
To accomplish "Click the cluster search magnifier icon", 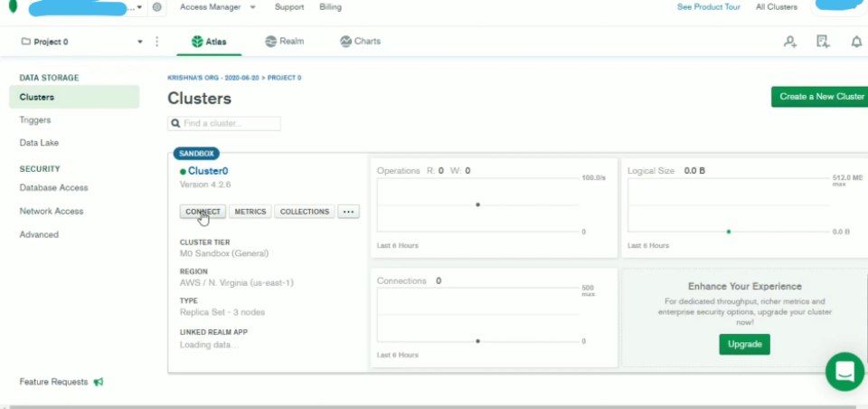I will coord(175,123).
